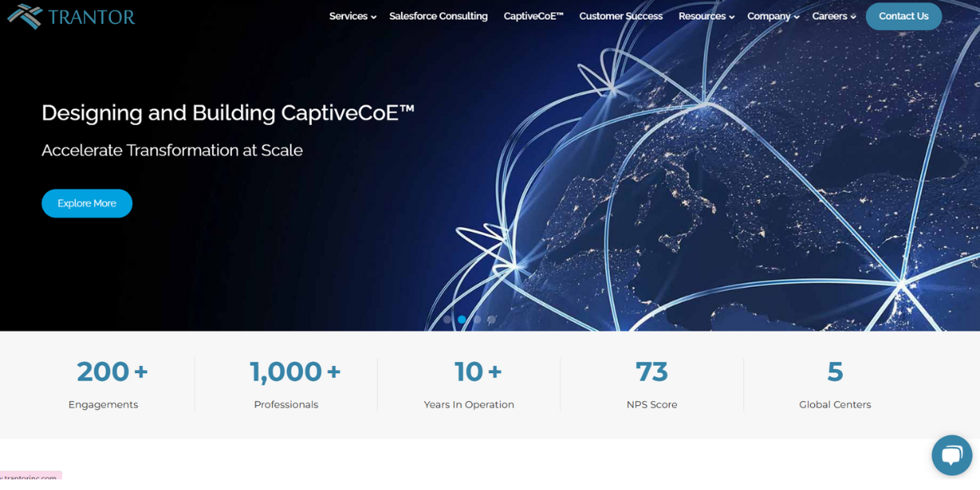This screenshot has width=980, height=490.
Task: Click the Explore More button
Action: click(x=87, y=203)
